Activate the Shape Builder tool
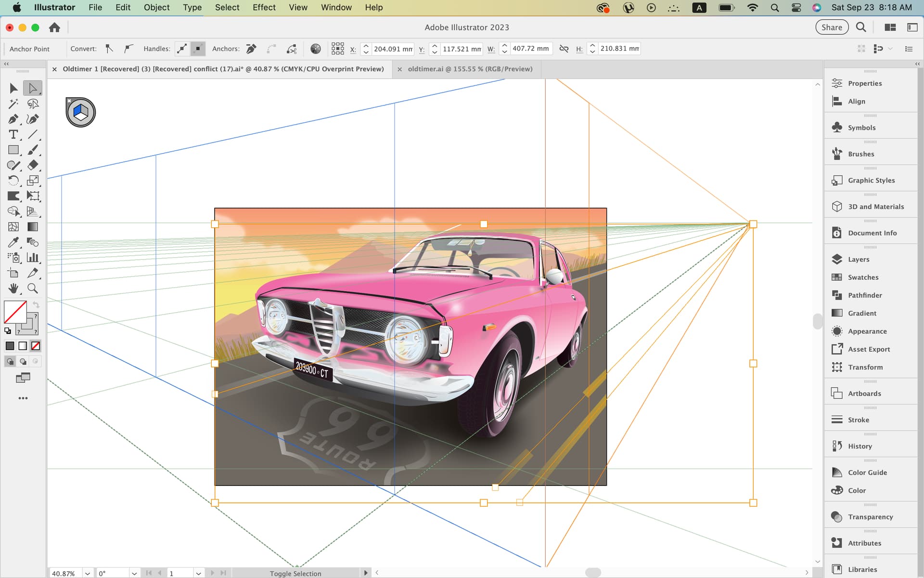Screen dimensions: 924x578 coord(13,211)
